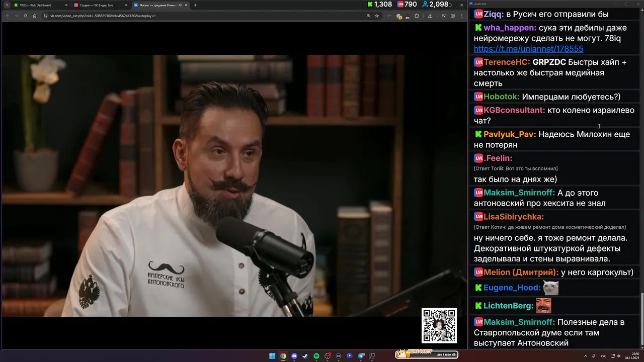This screenshot has width=644, height=362.
Task: Open the t.me/uniannet/178555 link in chat
Action: (528, 49)
